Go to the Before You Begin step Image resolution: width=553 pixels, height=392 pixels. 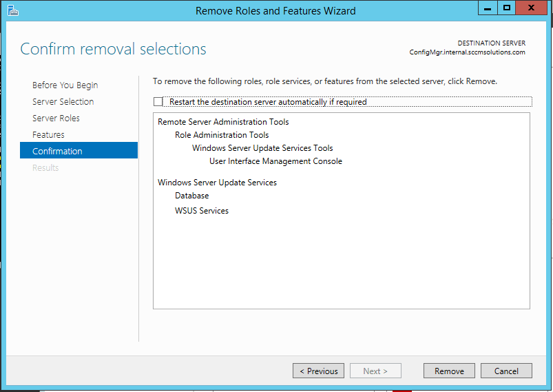tap(65, 85)
